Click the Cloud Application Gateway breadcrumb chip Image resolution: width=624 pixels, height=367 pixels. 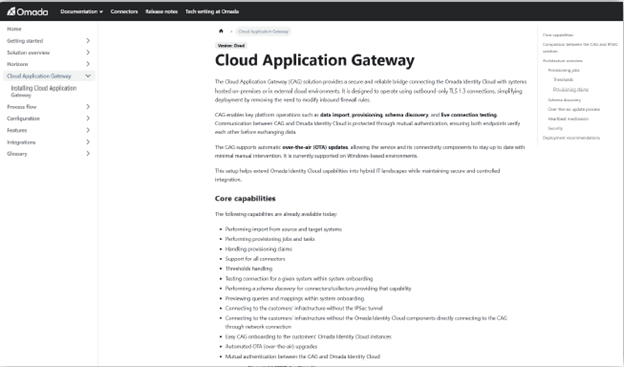263,31
